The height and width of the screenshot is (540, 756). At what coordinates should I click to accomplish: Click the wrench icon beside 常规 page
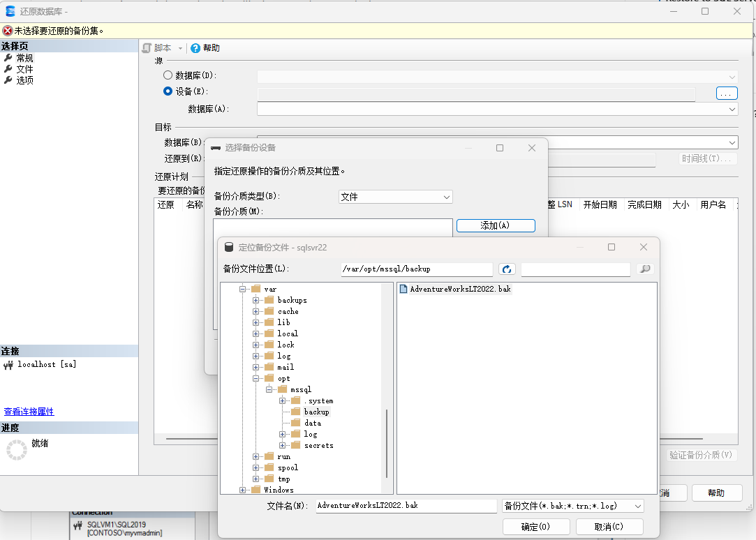point(8,58)
